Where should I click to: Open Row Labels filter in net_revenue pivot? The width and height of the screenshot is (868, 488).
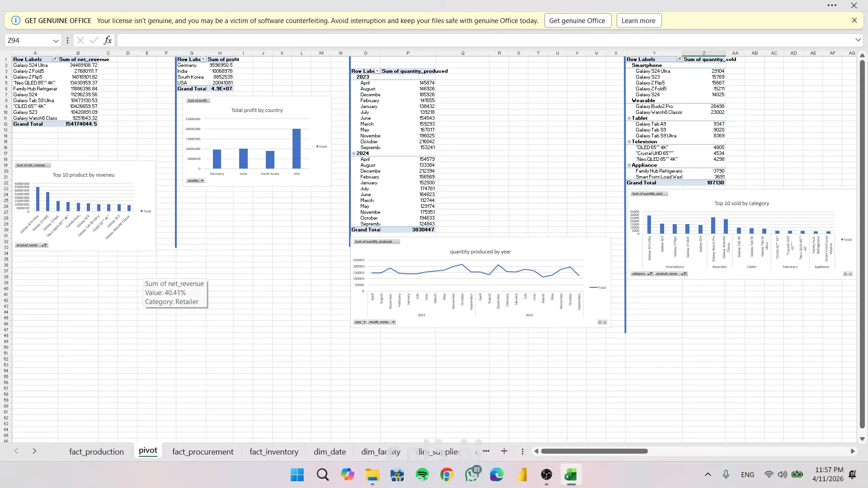55,59
